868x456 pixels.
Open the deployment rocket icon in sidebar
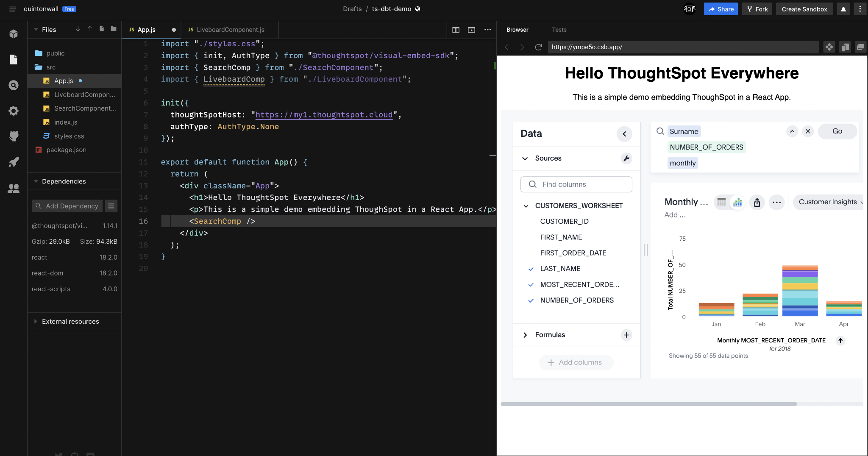[14, 162]
